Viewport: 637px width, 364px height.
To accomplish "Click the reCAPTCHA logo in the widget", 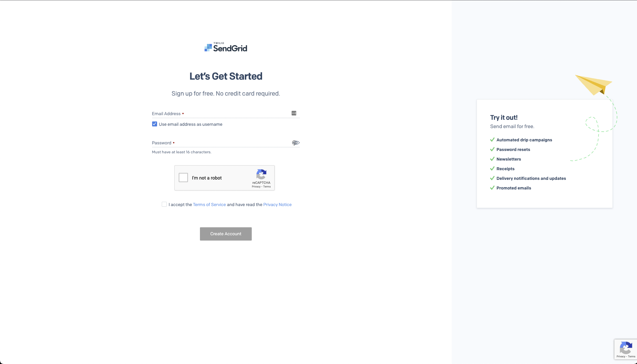I will point(261,174).
